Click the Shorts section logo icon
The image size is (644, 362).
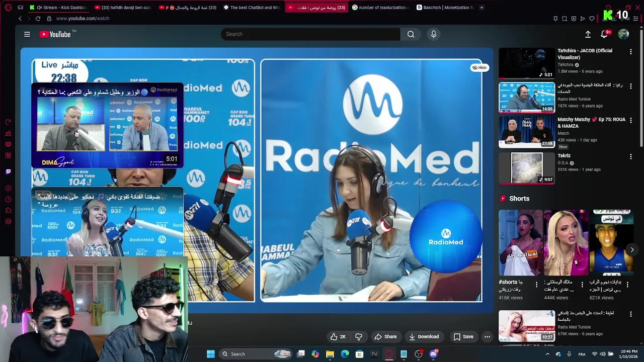503,199
